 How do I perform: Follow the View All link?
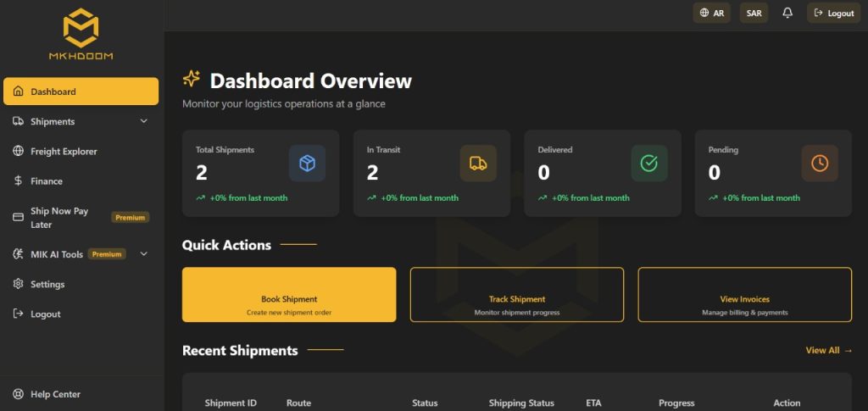pyautogui.click(x=828, y=350)
